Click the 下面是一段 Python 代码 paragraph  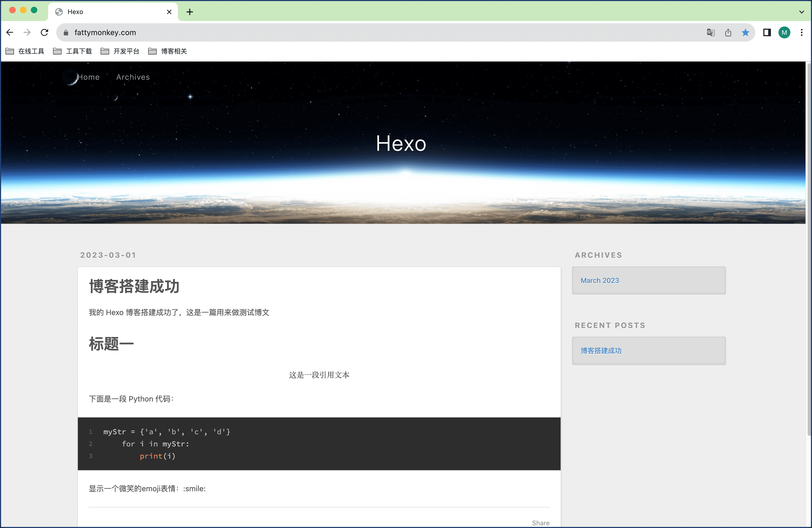[131, 399]
